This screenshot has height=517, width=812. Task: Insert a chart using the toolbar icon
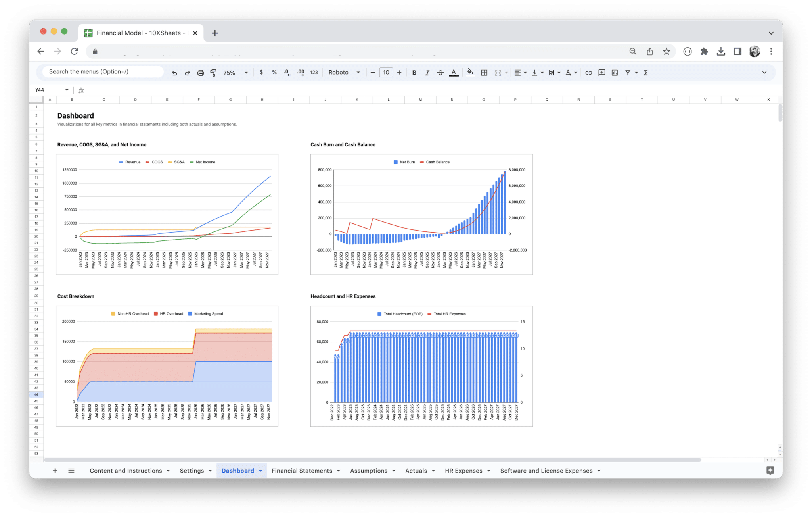615,73
